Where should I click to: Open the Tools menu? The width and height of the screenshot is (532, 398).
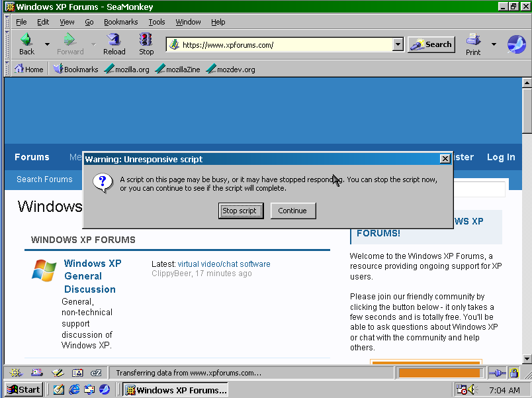pos(156,22)
